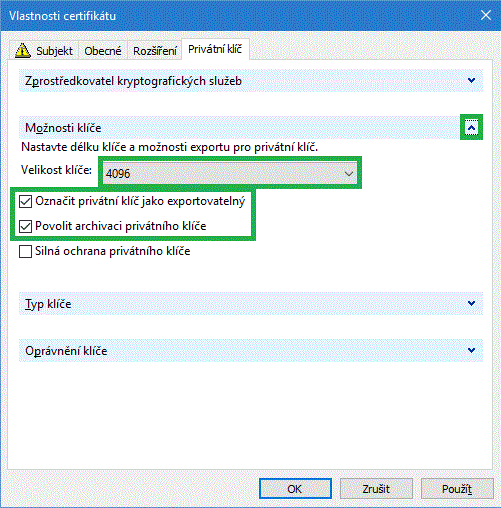Open the Subjekt tab
This screenshot has width=501, height=508.
44,51
